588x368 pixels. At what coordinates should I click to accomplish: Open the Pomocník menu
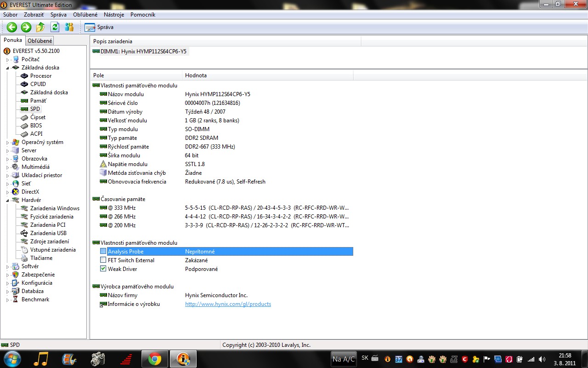click(x=143, y=15)
